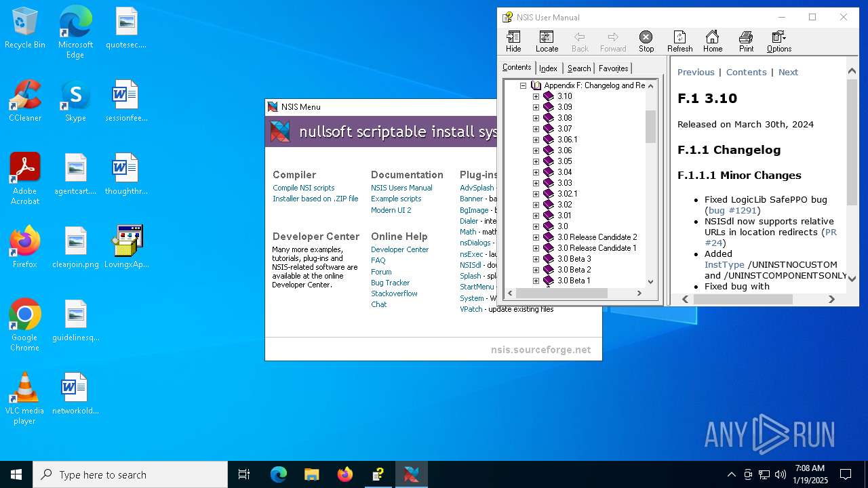Select the 3.02 book icon
Screen dimensions: 868x488
click(549, 205)
